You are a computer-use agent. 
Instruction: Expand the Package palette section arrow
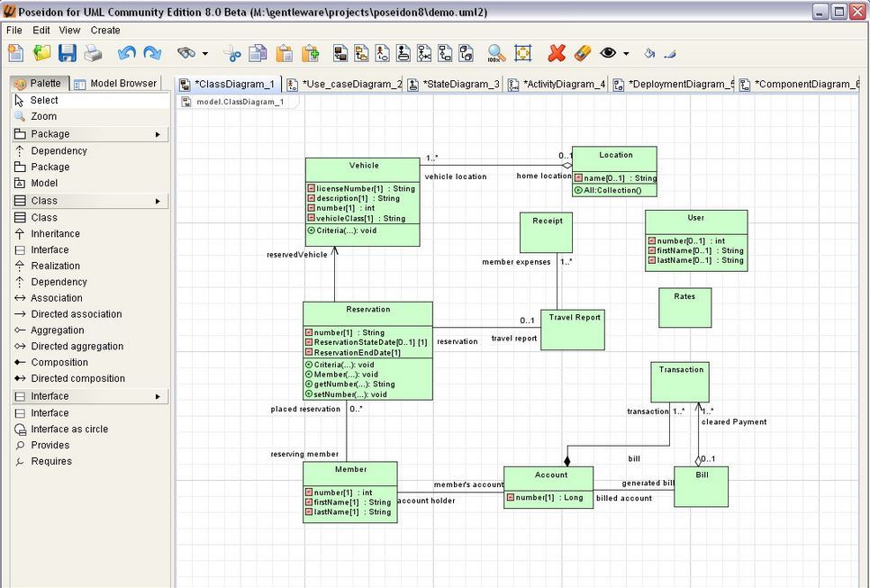pos(158,134)
